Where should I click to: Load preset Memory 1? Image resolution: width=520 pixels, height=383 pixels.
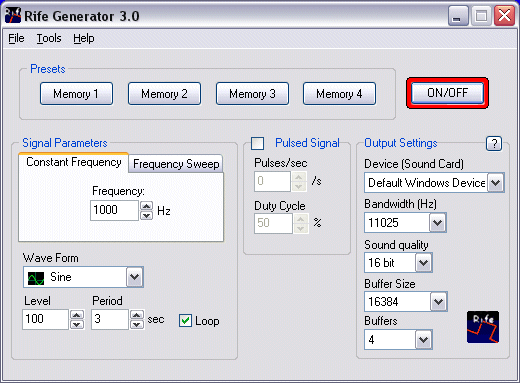click(76, 94)
